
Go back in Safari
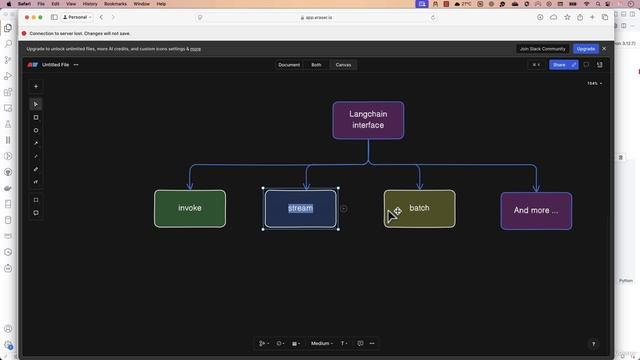tap(101, 17)
